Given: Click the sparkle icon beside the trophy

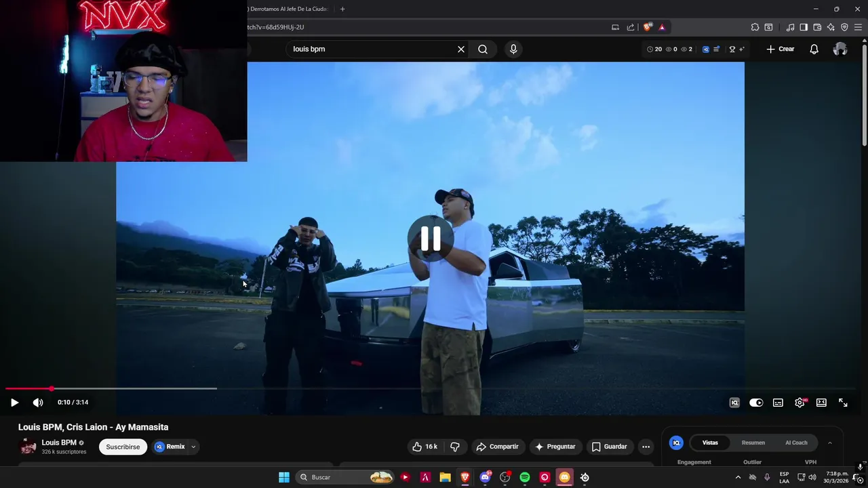Looking at the screenshot, I should 742,49.
